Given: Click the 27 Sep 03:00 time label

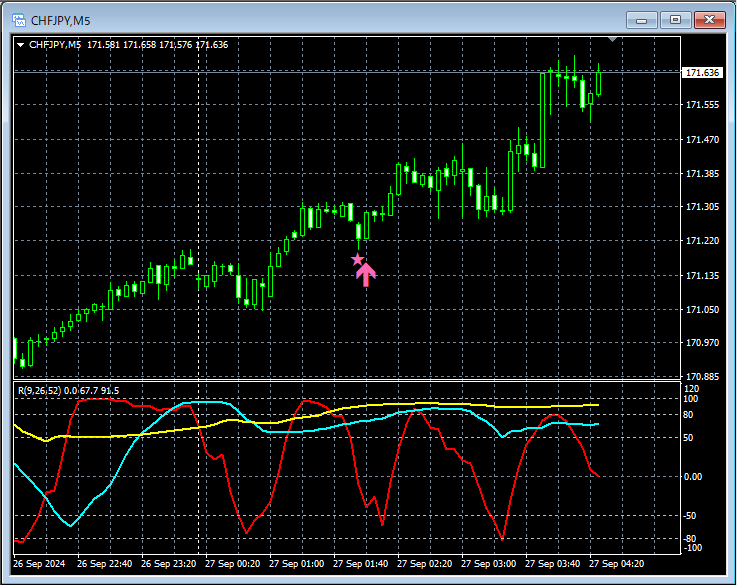Looking at the screenshot, I should (x=489, y=563).
